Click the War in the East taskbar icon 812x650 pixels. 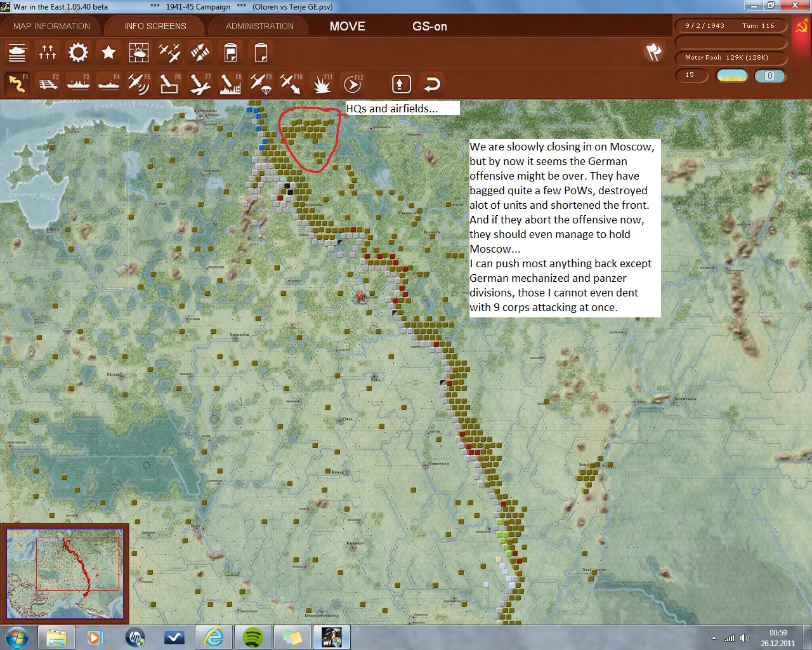coord(332,637)
